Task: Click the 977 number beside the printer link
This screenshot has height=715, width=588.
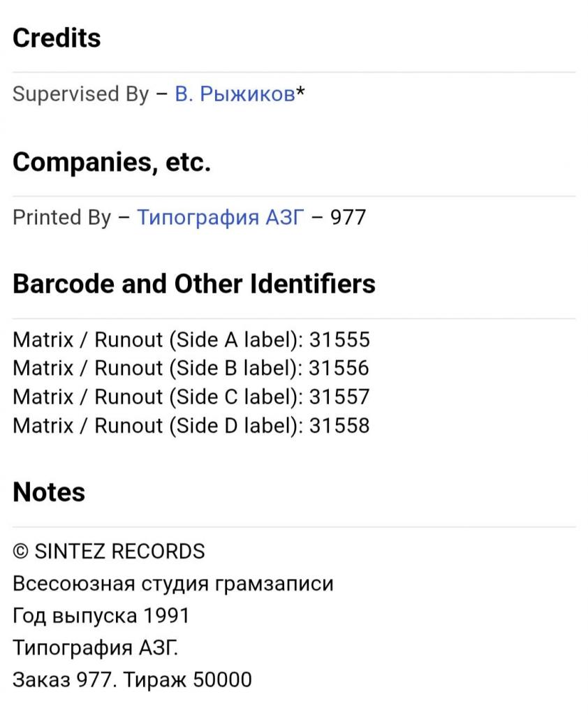Action: [348, 218]
